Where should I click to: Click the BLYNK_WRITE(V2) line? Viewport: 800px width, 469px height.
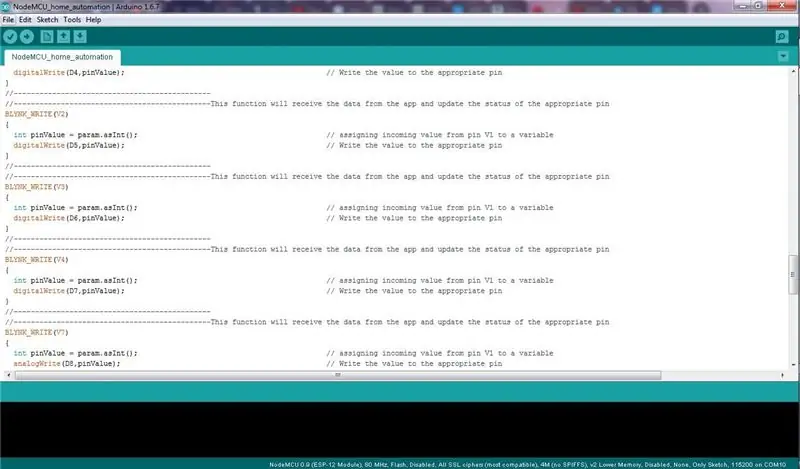tap(37, 114)
